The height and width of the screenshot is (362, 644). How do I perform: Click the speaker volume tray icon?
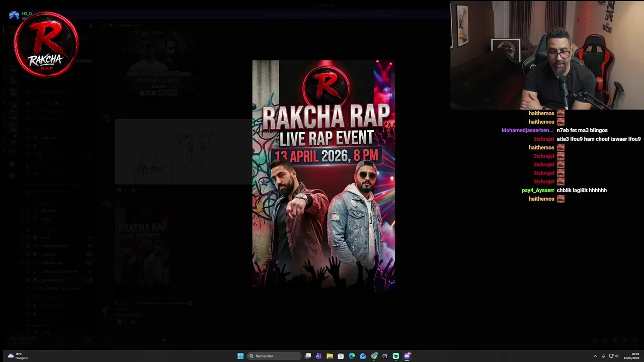617,356
